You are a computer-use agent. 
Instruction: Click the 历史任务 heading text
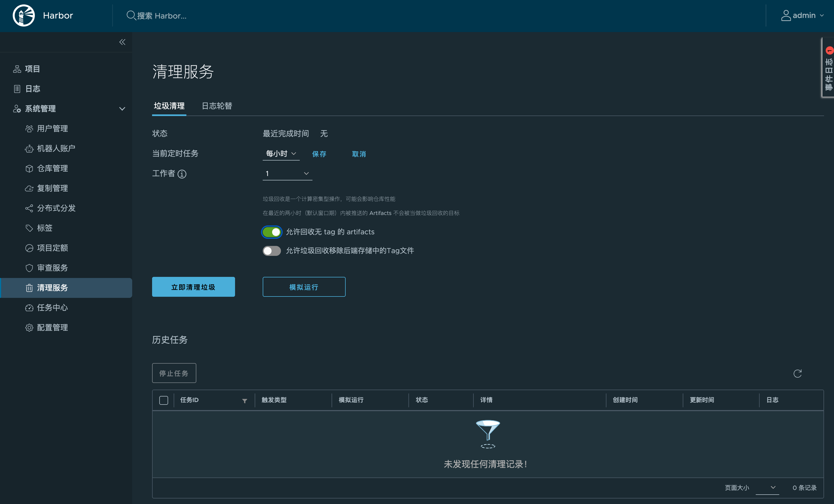pyautogui.click(x=170, y=340)
